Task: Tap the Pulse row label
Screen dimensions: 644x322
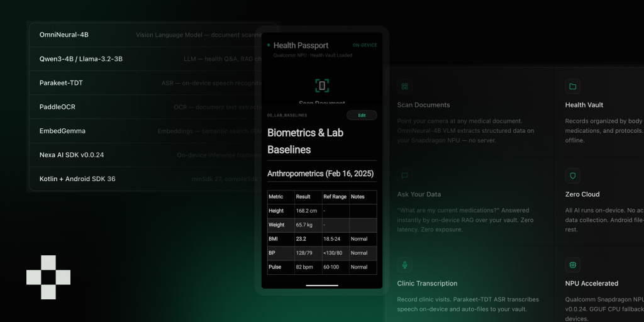Action: point(275,267)
